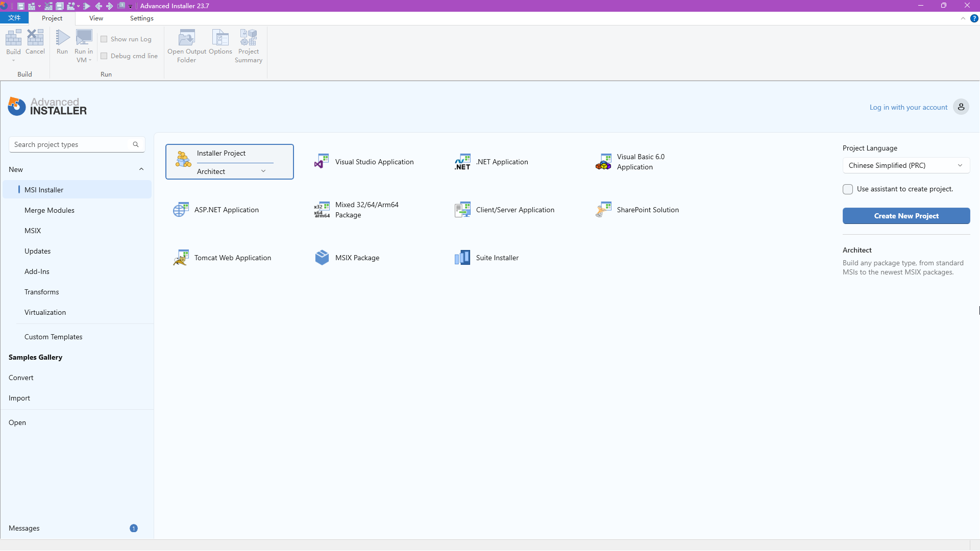Viewport: 980px width, 551px height.
Task: Open the Project Summary ribbon icon
Action: coord(249,46)
